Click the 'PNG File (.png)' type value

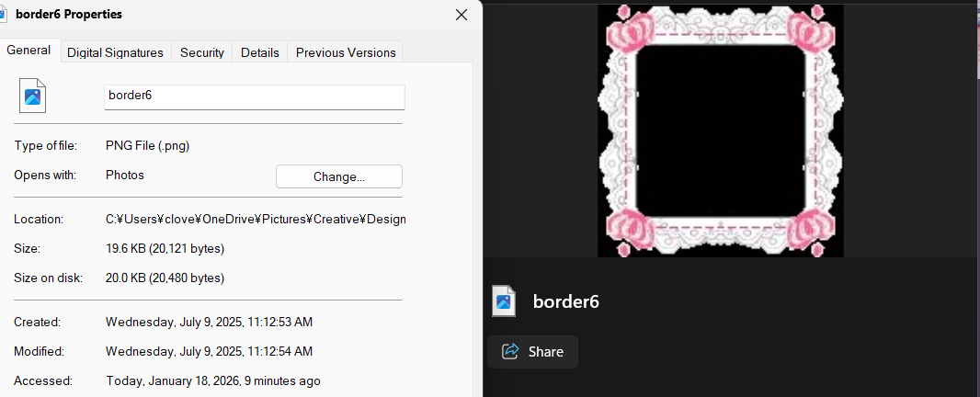click(x=147, y=146)
